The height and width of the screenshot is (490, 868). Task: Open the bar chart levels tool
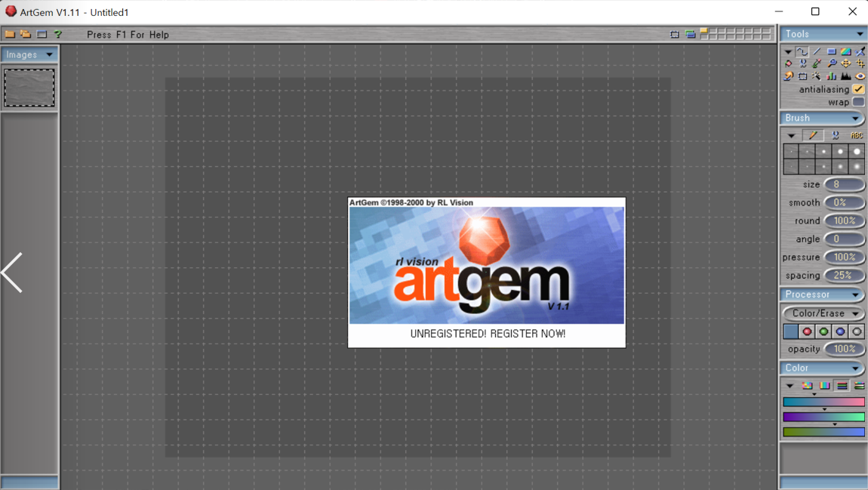pyautogui.click(x=832, y=76)
